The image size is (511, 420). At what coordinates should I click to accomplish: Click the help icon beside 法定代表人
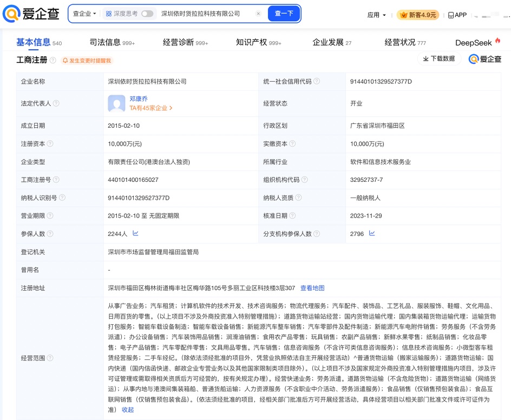56,103
